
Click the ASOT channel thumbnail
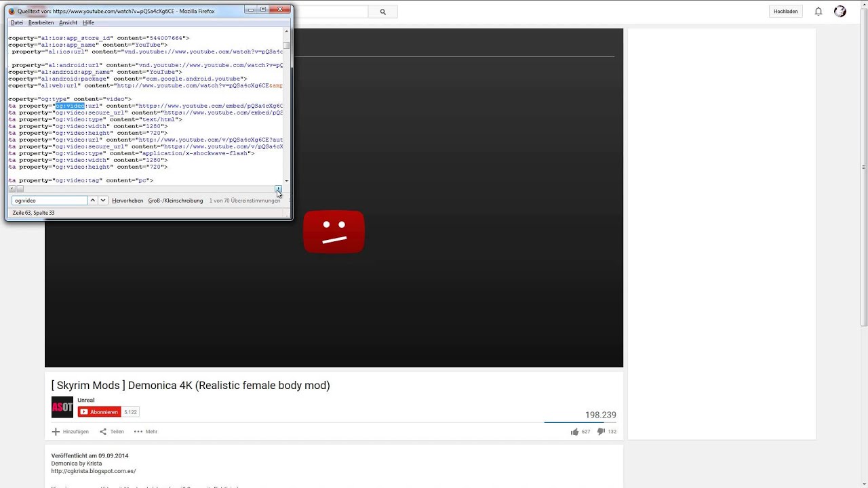62,407
